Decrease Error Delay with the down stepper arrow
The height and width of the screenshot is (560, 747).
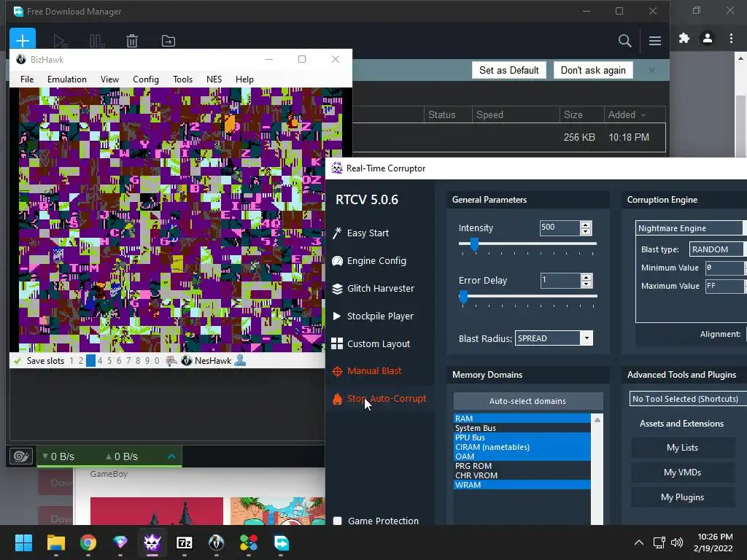click(x=587, y=284)
